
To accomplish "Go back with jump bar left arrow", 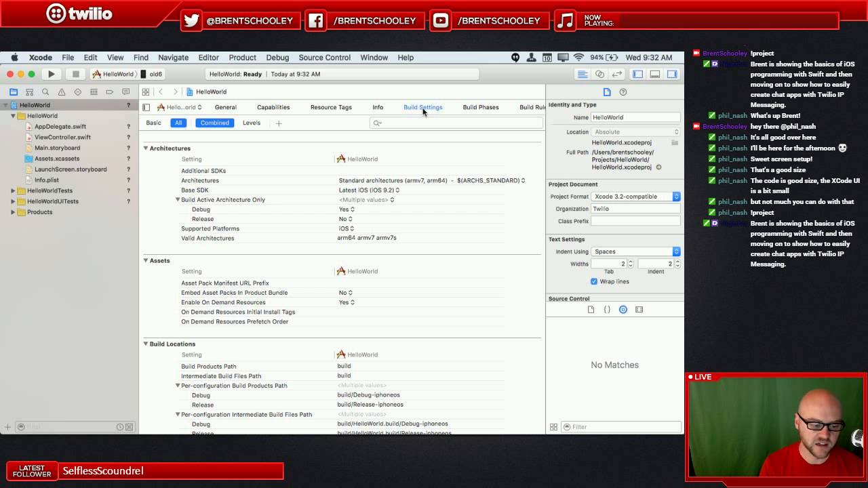I will click(161, 91).
